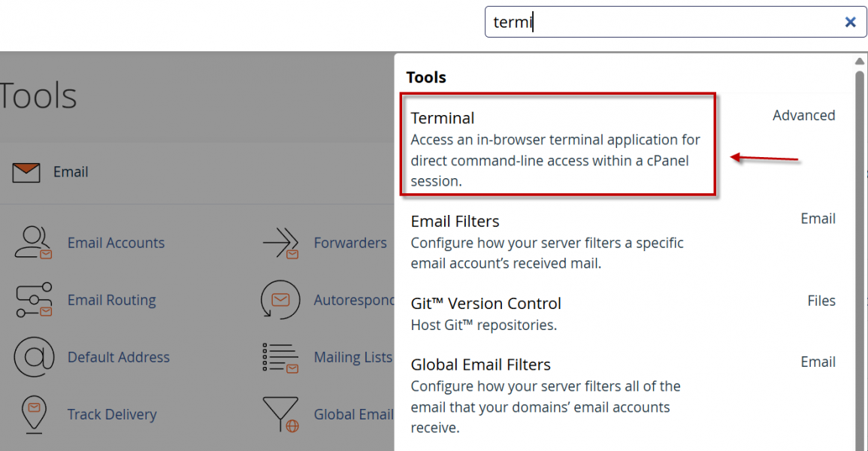Click the Email section envelope icon
The height and width of the screenshot is (451, 868).
pyautogui.click(x=26, y=172)
